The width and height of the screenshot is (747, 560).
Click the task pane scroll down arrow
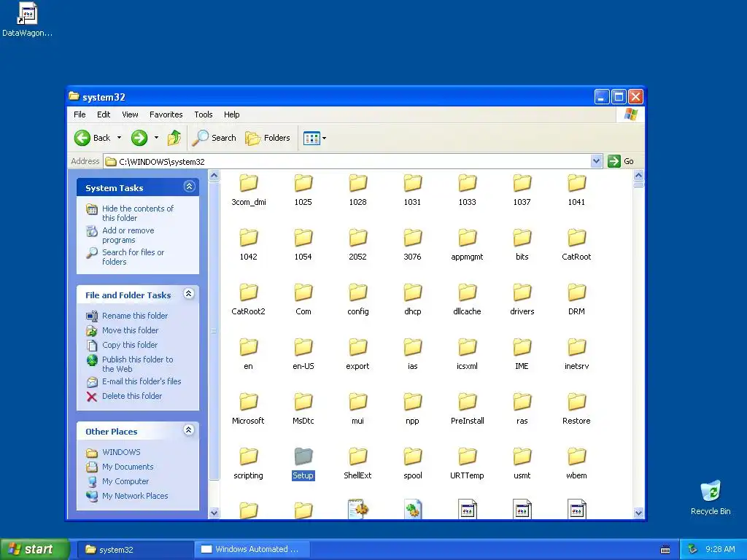coord(214,513)
